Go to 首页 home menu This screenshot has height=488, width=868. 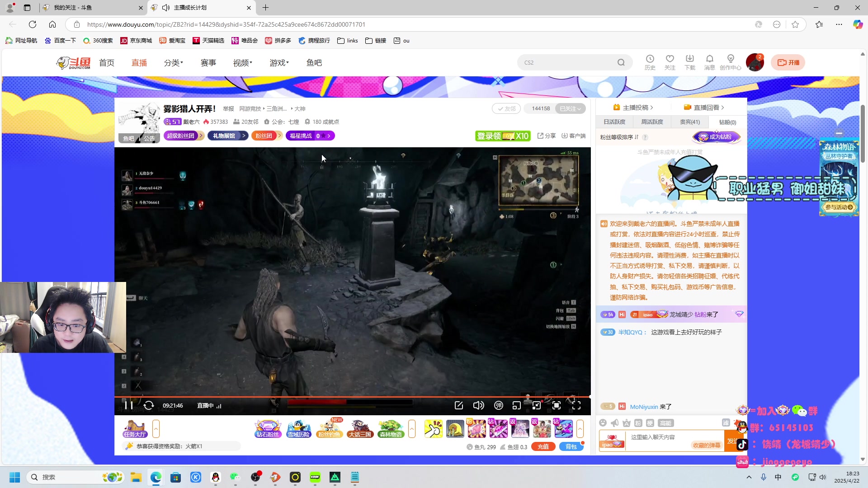tap(107, 63)
